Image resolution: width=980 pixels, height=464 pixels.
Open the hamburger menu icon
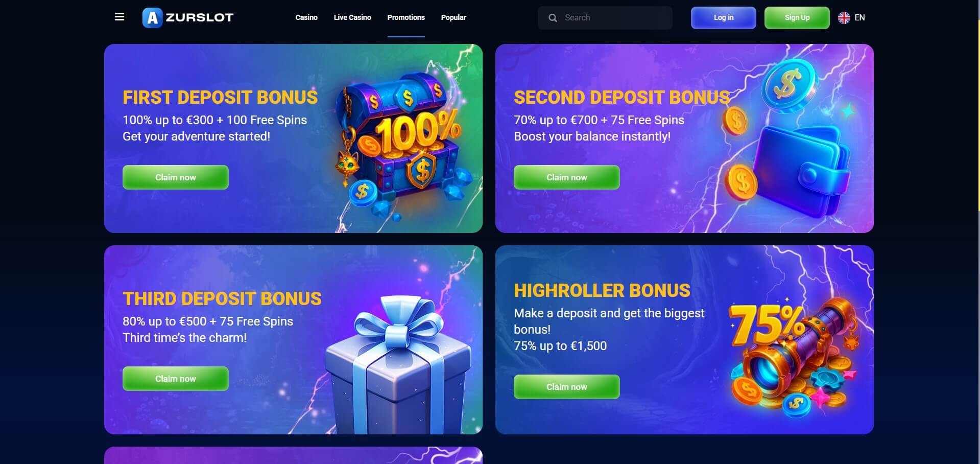tap(119, 17)
